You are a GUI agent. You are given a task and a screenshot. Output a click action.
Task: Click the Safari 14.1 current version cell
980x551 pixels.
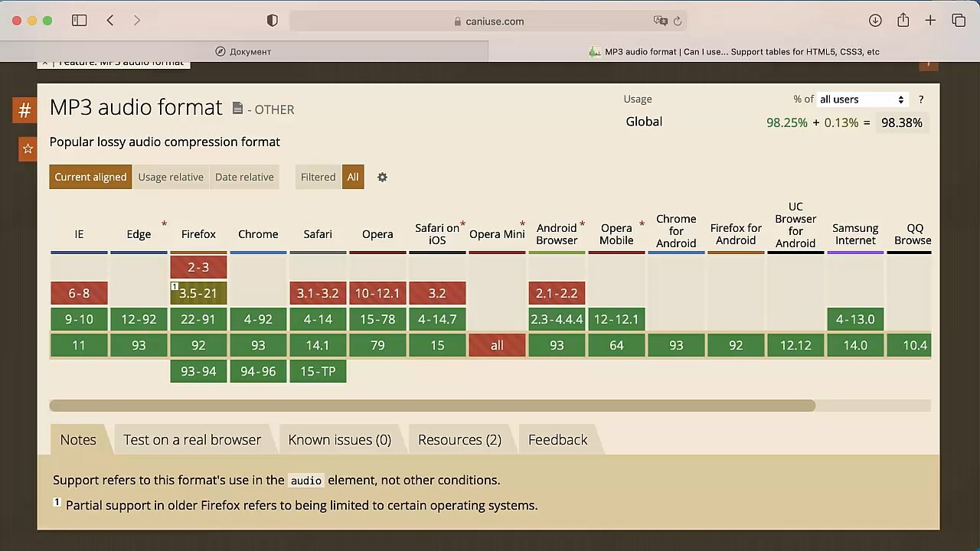(318, 345)
